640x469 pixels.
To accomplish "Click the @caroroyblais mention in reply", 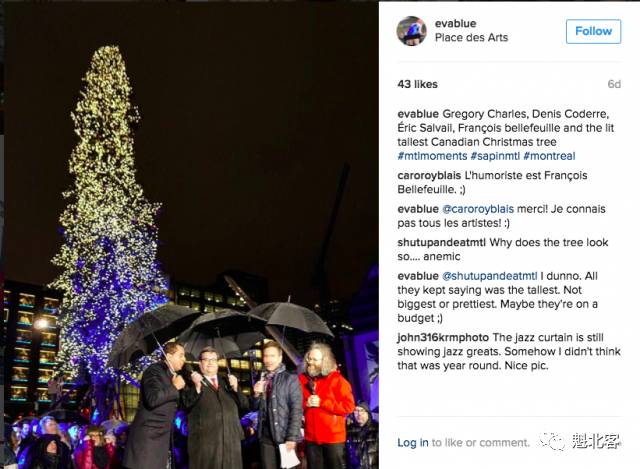I will coord(478,209).
